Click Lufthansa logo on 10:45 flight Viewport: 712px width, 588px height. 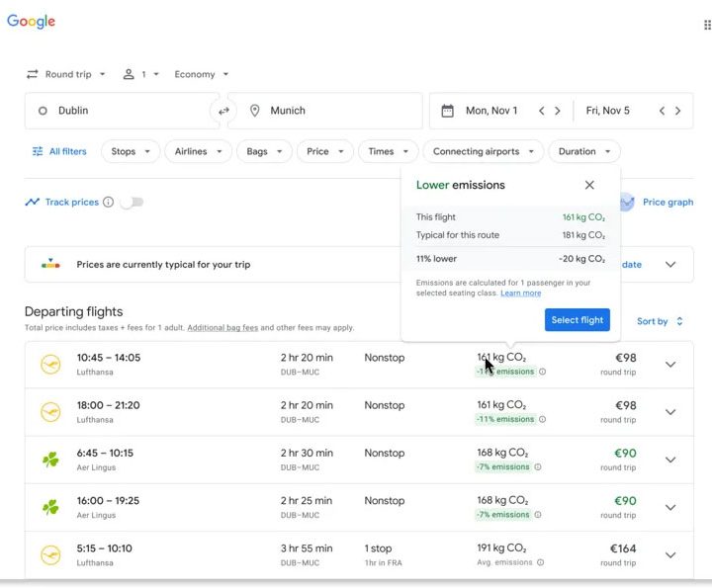coord(50,365)
